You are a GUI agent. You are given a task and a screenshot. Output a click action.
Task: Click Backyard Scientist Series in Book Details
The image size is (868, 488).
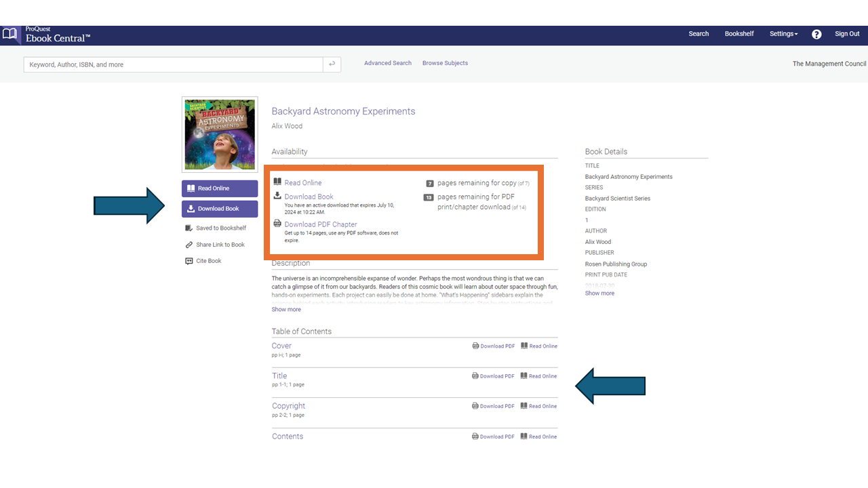pos(618,199)
